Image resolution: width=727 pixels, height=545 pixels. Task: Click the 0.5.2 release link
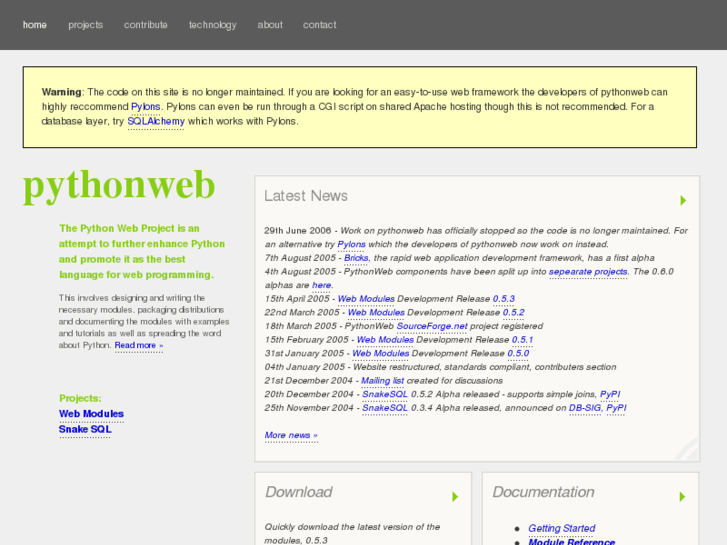tap(514, 313)
